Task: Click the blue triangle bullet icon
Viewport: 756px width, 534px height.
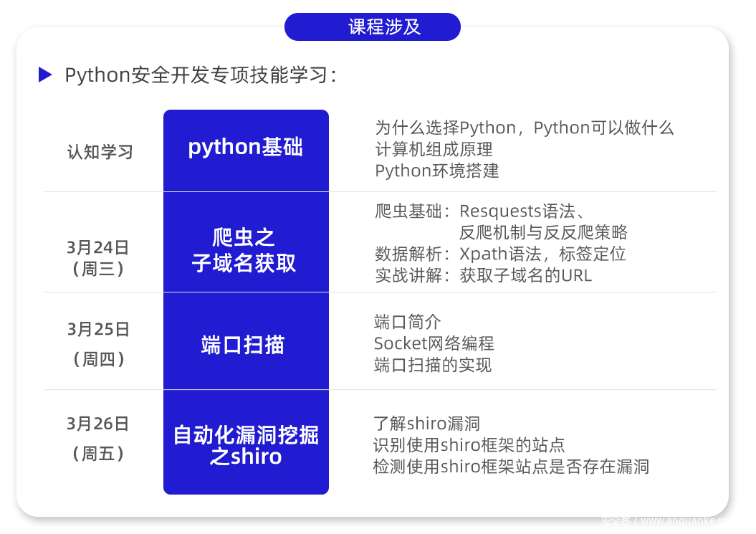Action: 45,75
